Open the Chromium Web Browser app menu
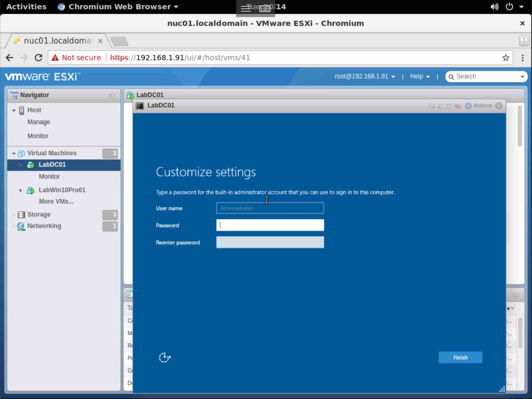The height and width of the screenshot is (399, 532). tap(118, 7)
